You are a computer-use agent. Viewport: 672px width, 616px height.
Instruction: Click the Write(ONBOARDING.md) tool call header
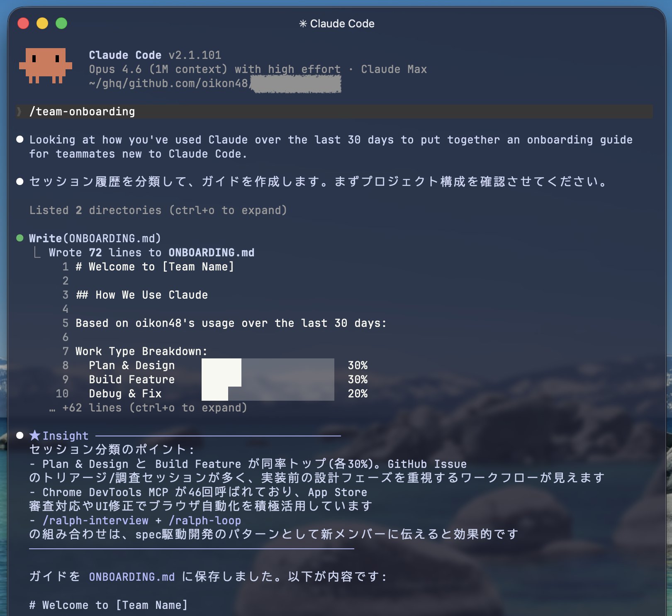pyautogui.click(x=95, y=239)
